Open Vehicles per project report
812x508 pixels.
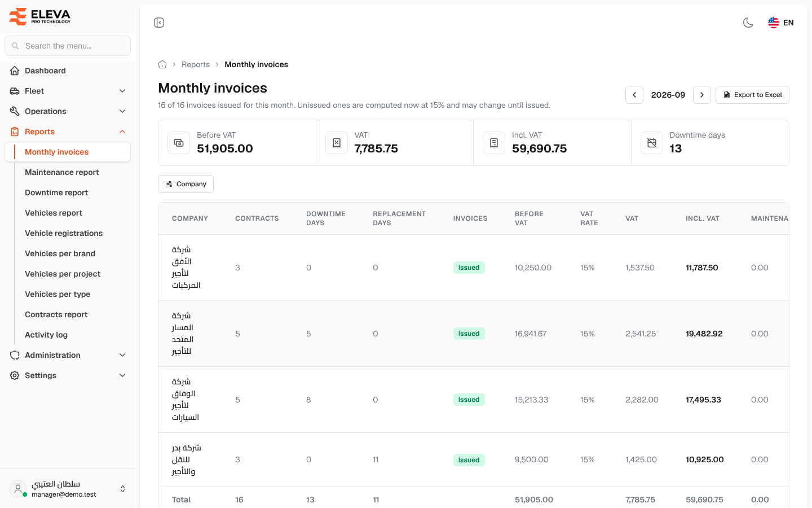[x=63, y=274]
